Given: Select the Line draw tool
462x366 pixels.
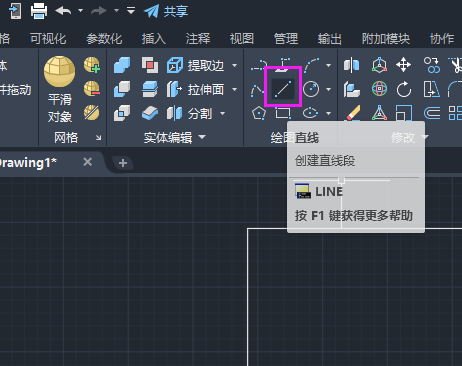Looking at the screenshot, I should pyautogui.click(x=283, y=89).
